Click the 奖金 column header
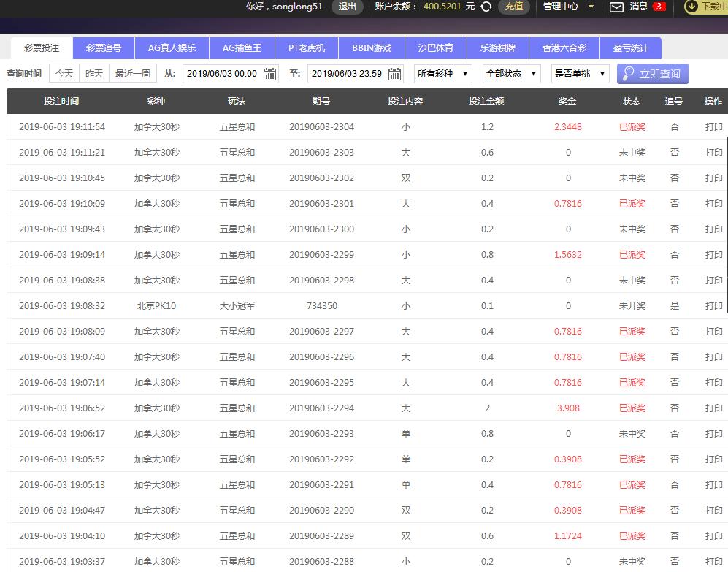728x572 pixels. pos(567,102)
